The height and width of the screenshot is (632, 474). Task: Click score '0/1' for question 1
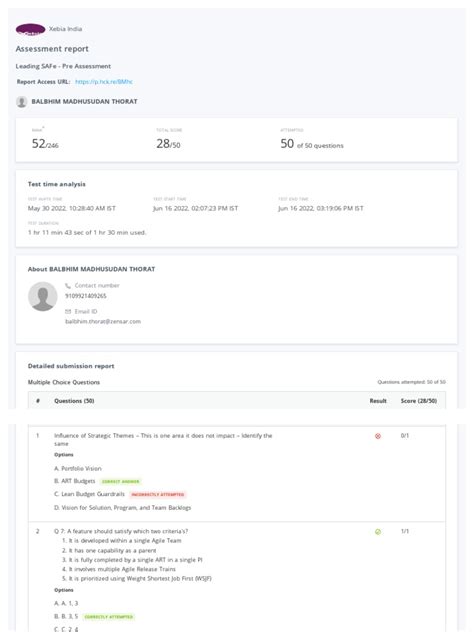coord(405,436)
